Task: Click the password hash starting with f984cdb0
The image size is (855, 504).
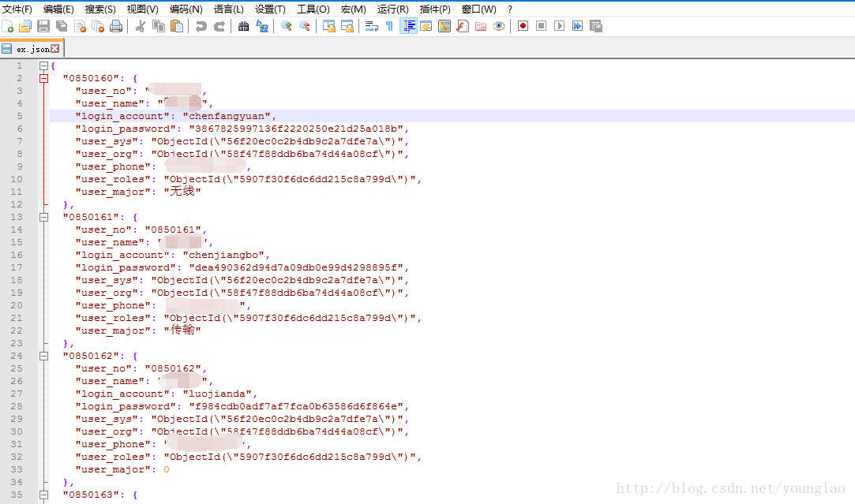Action: pyautogui.click(x=296, y=406)
